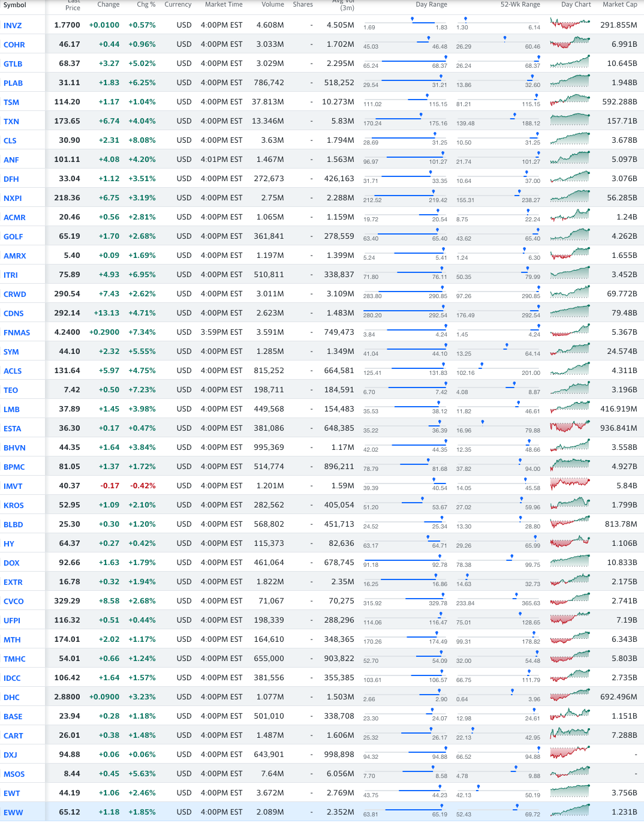Click the ACLS 52-week range slider
The image size is (644, 823).
[x=498, y=368]
